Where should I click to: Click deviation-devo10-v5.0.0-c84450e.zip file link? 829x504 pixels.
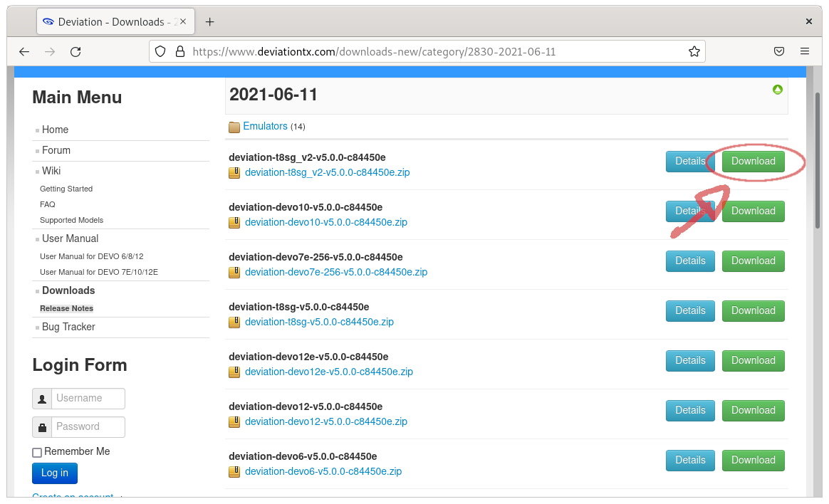point(326,222)
